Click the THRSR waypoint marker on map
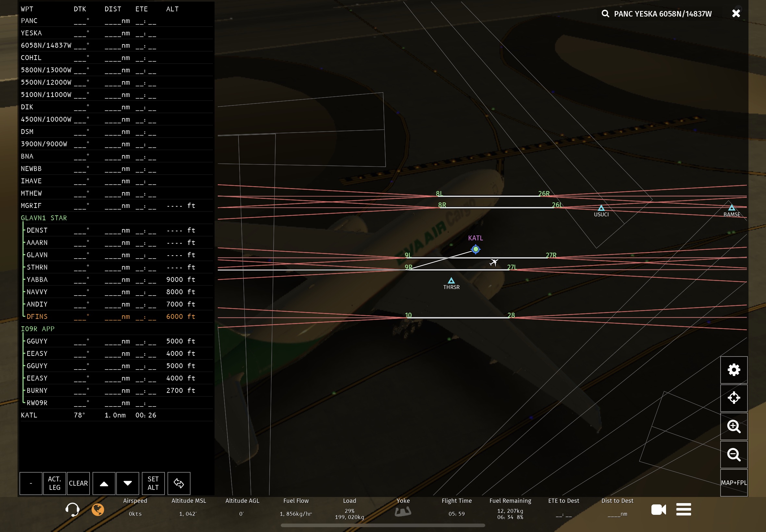Screen dimensions: 766x532 pos(451,281)
